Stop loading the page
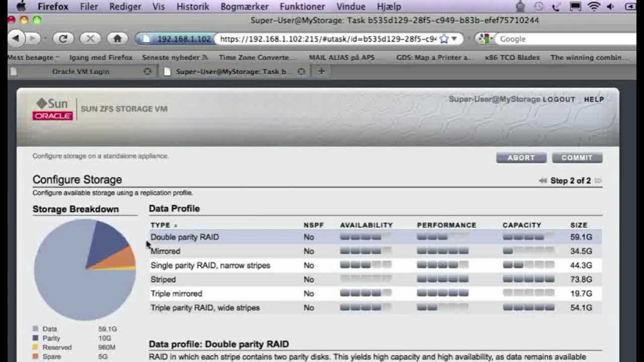 click(x=90, y=38)
